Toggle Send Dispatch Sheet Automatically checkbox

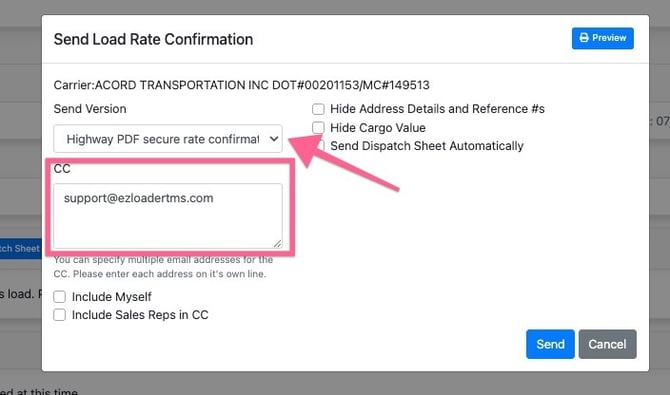coord(320,146)
